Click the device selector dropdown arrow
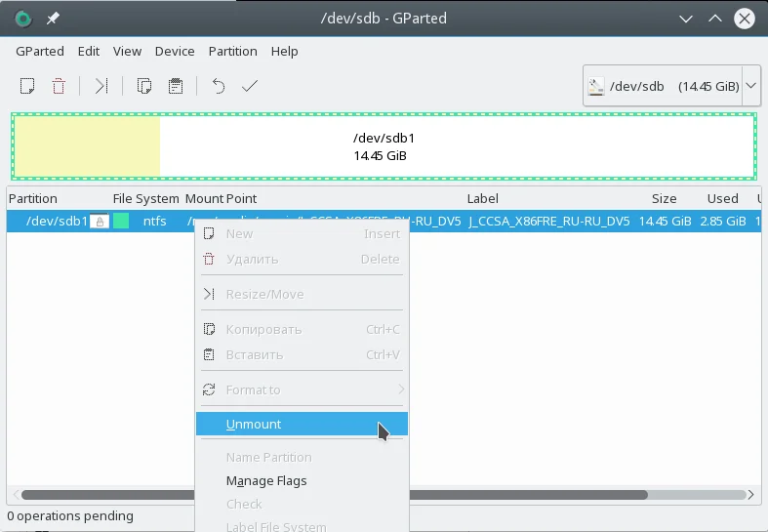 pyautogui.click(x=751, y=86)
